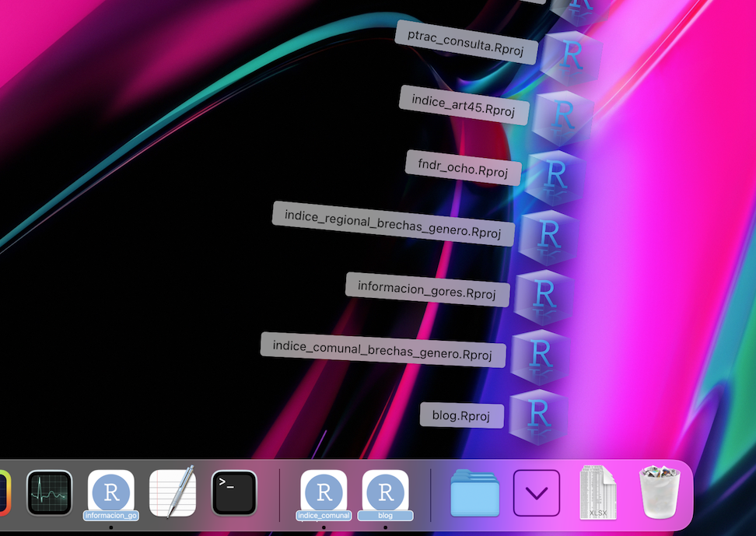Image resolution: width=756 pixels, height=536 pixels.
Task: Open the Trash in the Dock
Action: point(659,492)
